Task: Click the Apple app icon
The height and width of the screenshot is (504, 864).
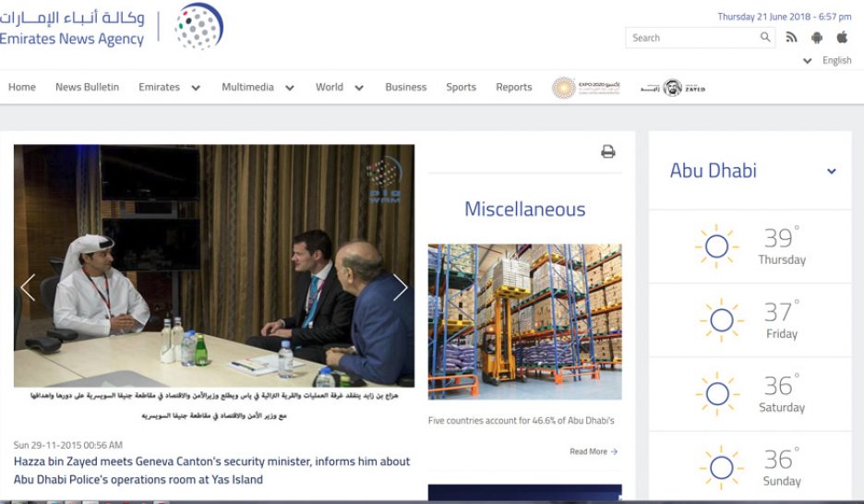Action: click(x=842, y=38)
